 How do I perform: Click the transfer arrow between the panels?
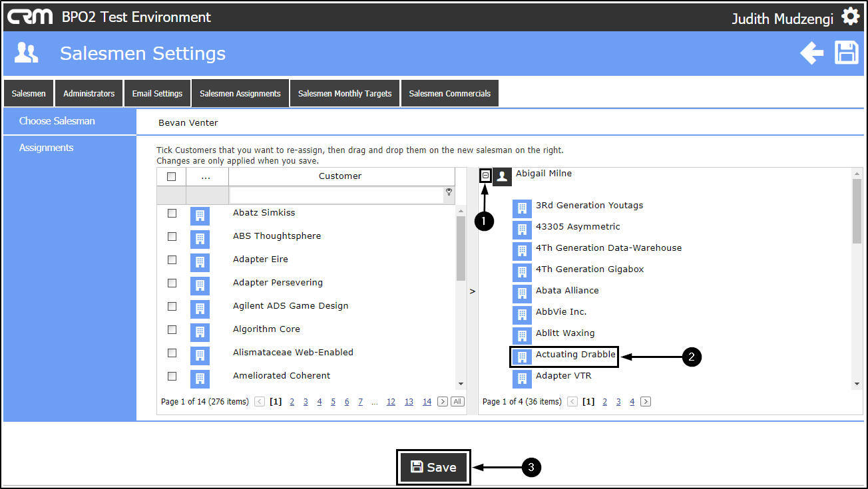[x=473, y=291]
